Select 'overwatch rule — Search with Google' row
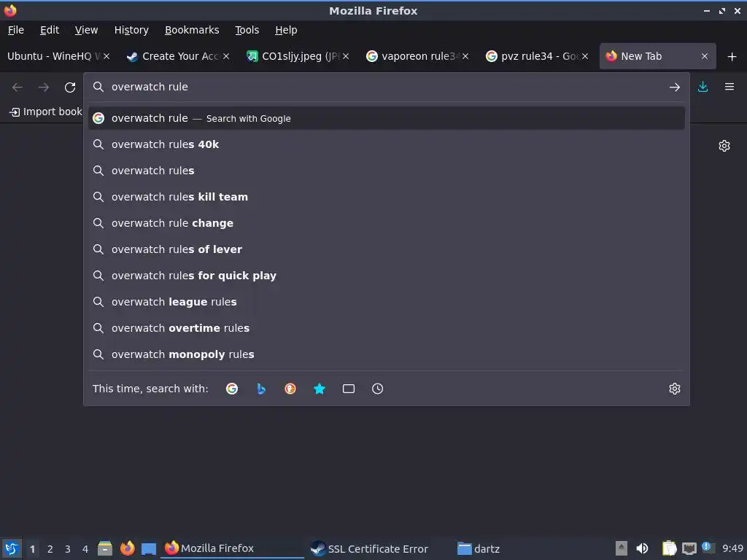The height and width of the screenshot is (560, 747). [x=387, y=118]
